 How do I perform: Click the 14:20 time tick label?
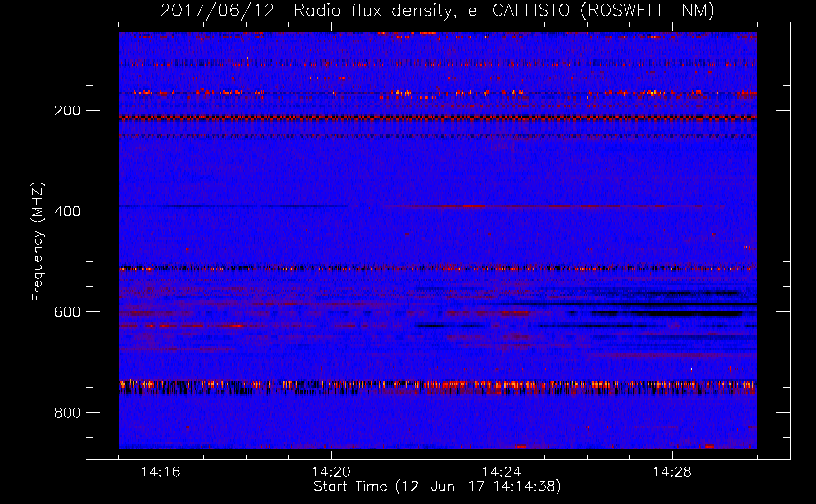click(x=331, y=472)
